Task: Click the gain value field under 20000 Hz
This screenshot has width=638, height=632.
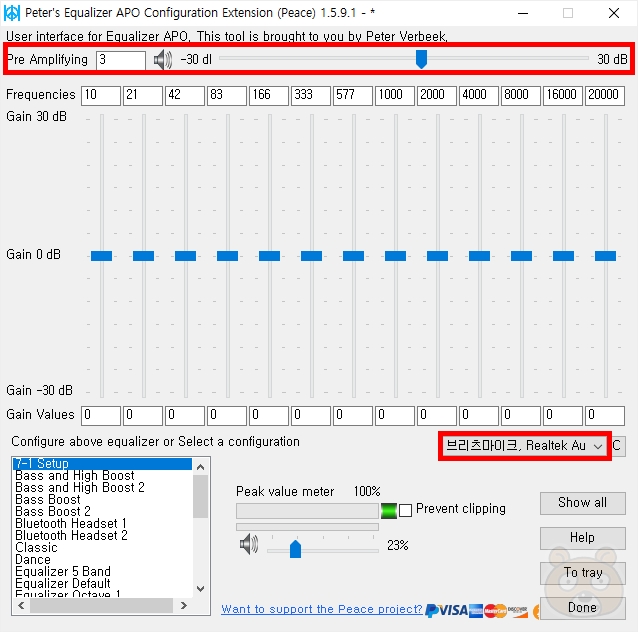Action: tap(605, 416)
